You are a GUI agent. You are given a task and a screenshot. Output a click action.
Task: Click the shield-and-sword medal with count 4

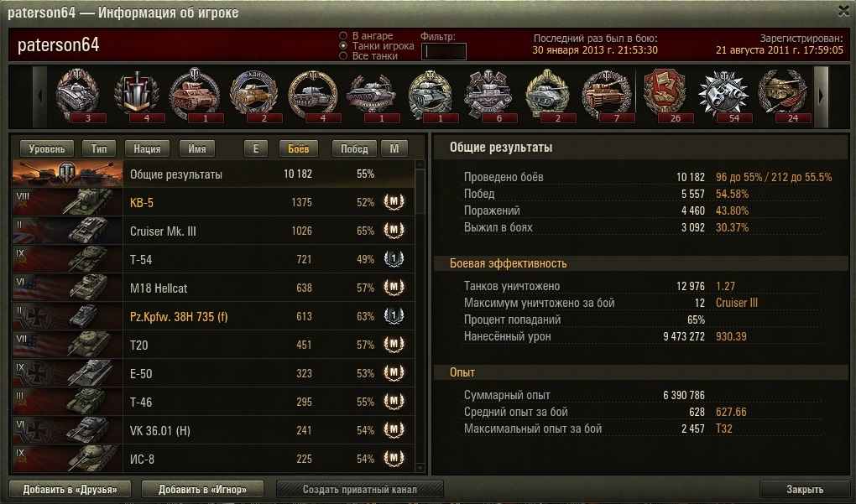(x=137, y=95)
